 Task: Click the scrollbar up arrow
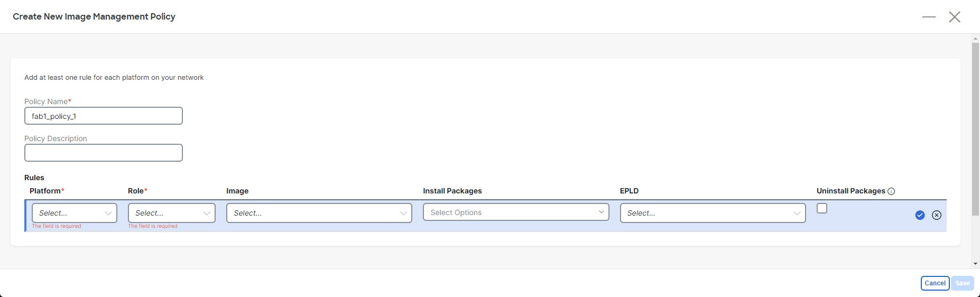point(976,39)
